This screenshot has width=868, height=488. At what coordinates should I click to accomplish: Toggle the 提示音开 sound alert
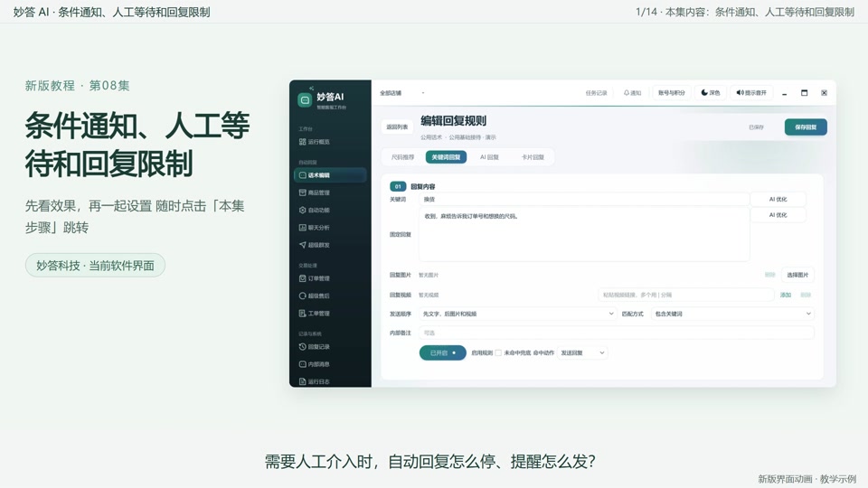tap(751, 93)
